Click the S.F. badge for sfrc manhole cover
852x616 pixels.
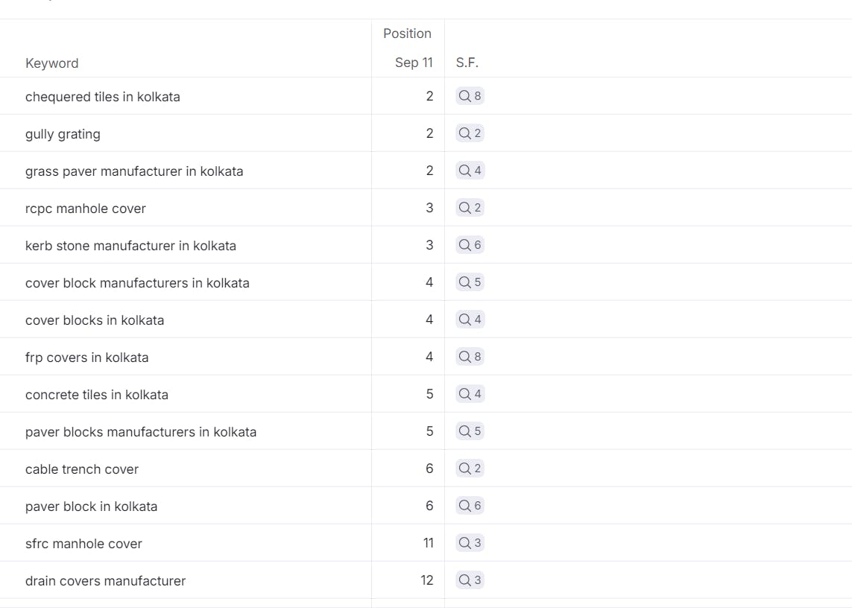470,543
